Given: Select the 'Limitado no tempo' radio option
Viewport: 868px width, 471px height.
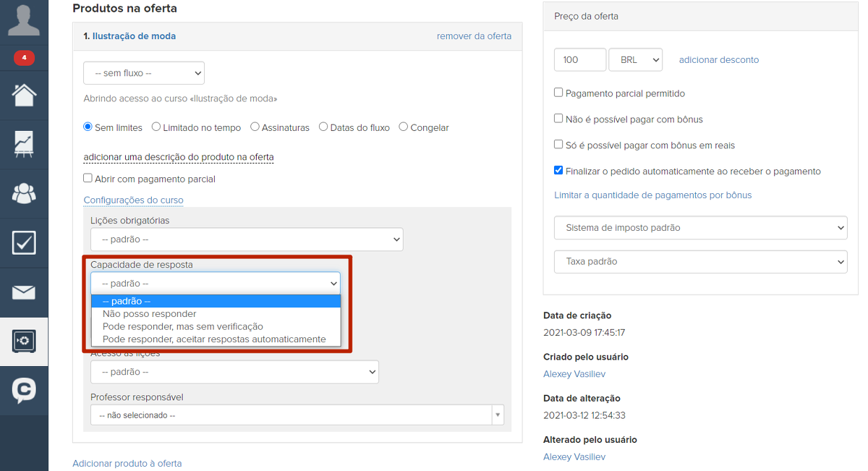Looking at the screenshot, I should [156, 127].
